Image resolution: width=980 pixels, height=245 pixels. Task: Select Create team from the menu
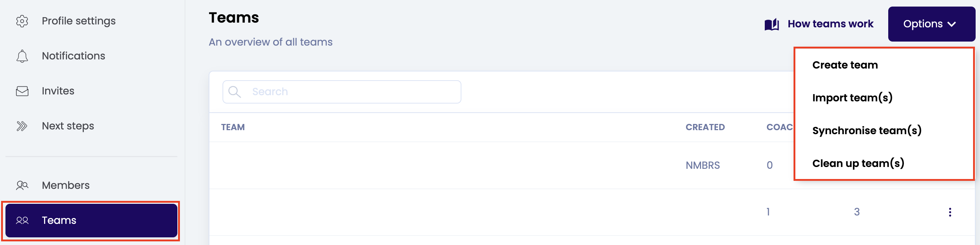coord(845,65)
